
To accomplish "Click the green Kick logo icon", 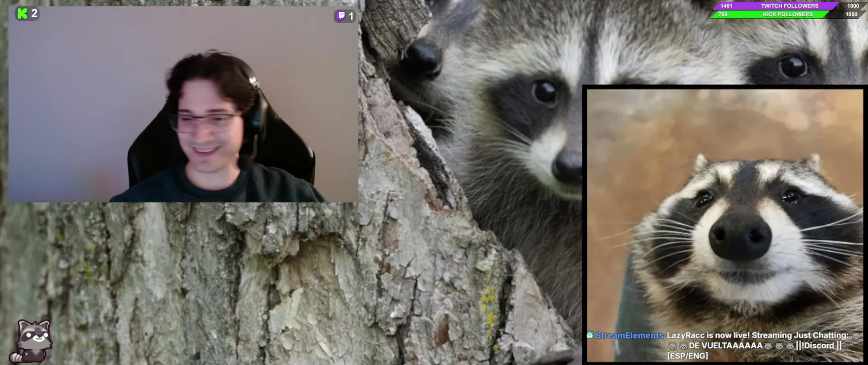I will [22, 14].
